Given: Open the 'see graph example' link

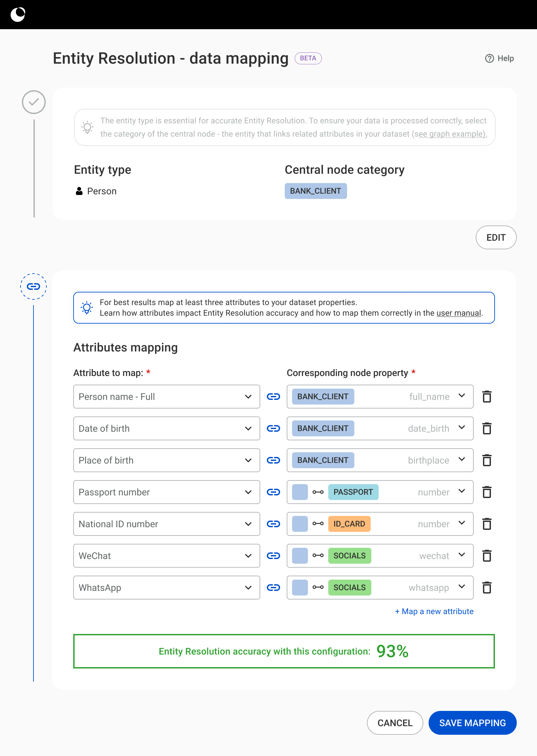Looking at the screenshot, I should click(x=450, y=134).
